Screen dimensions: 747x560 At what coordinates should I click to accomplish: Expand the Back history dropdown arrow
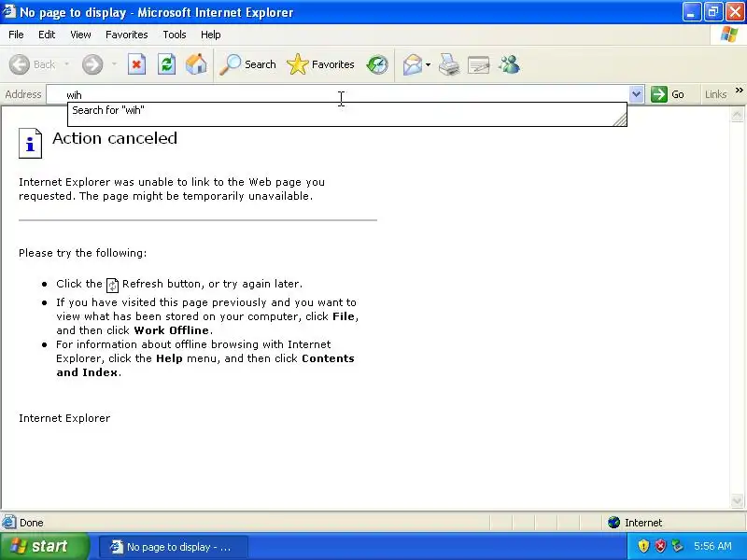(66, 64)
